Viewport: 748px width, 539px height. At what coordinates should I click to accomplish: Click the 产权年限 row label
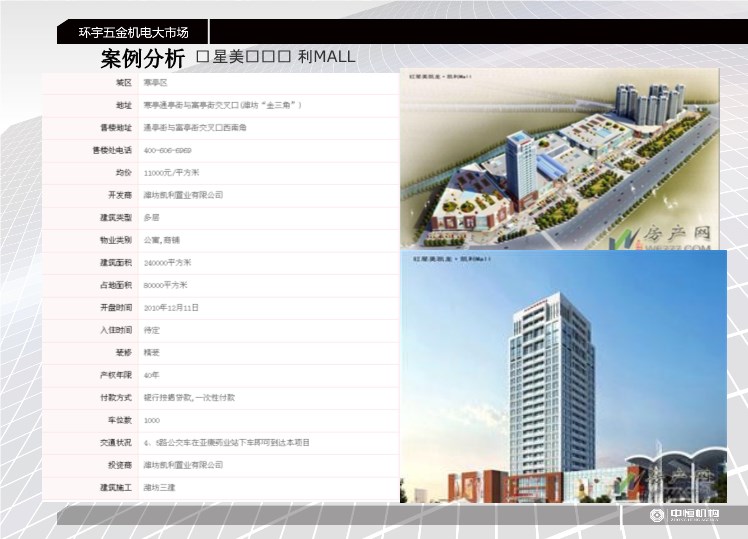coord(116,375)
